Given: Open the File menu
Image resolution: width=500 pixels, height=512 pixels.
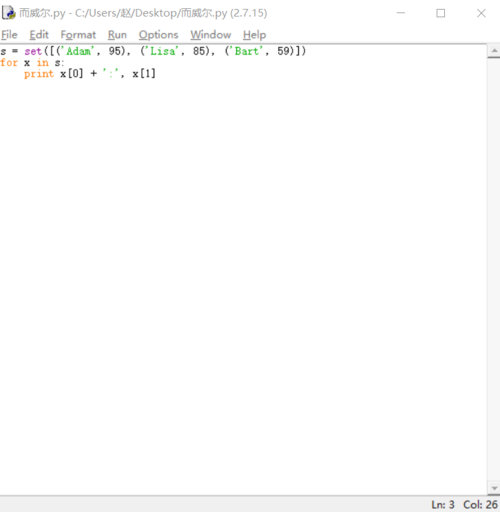Looking at the screenshot, I should pyautogui.click(x=9, y=35).
